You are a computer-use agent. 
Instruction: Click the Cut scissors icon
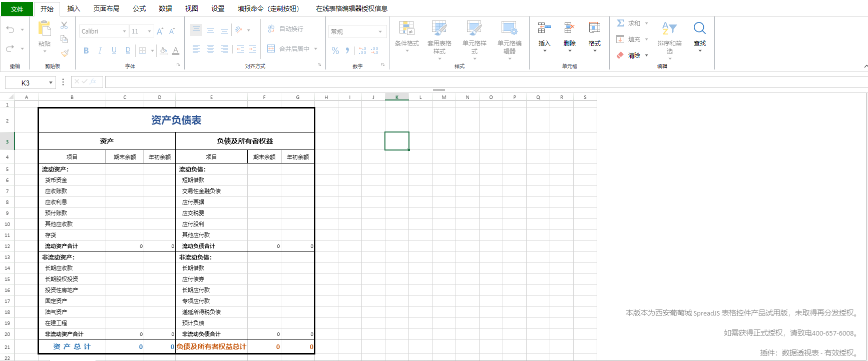coord(64,25)
